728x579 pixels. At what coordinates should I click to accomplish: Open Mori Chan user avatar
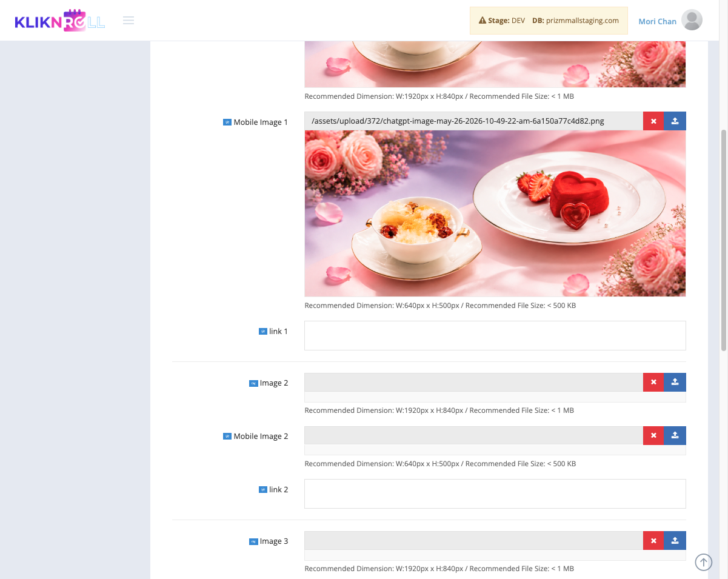(x=692, y=21)
